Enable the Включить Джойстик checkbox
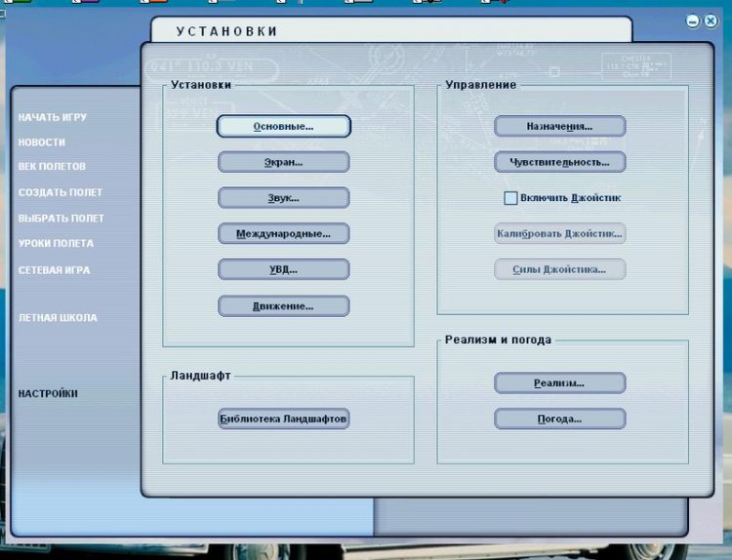732x560 pixels. coord(510,198)
